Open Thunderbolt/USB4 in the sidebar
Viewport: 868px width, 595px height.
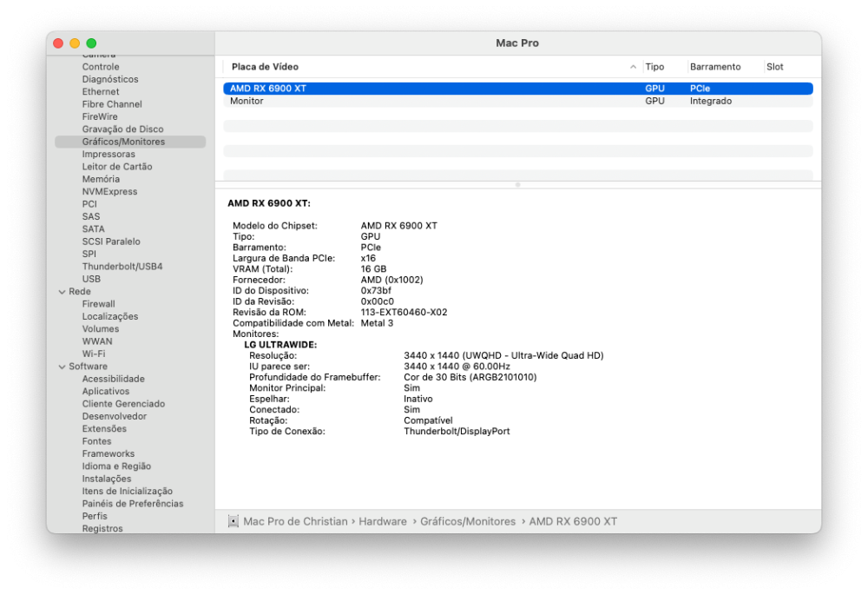click(x=122, y=267)
